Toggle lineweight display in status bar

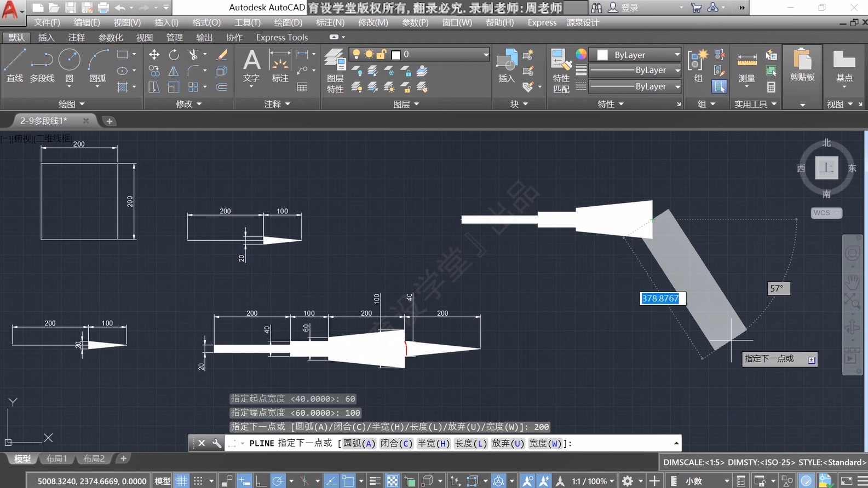pos(375,481)
